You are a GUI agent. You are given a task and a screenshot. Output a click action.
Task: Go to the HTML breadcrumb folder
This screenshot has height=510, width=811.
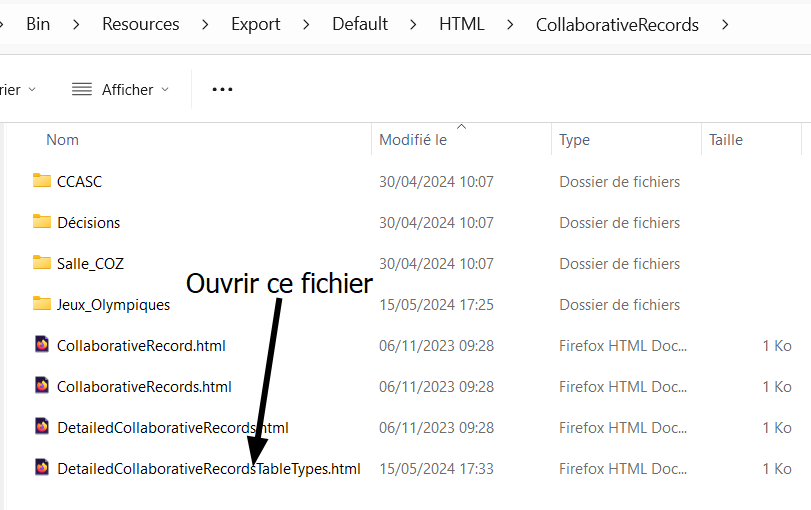pos(461,24)
